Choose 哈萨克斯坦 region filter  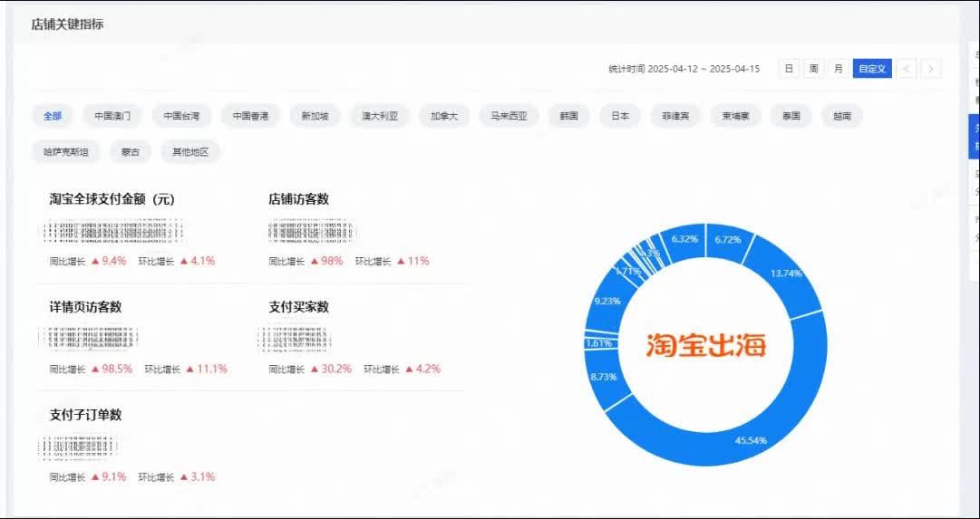[x=66, y=152]
